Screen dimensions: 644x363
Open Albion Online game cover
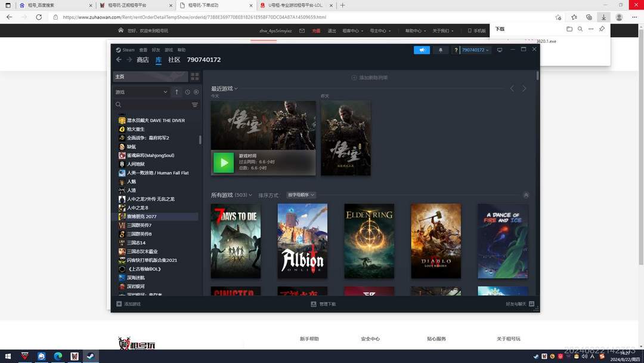pos(302,241)
